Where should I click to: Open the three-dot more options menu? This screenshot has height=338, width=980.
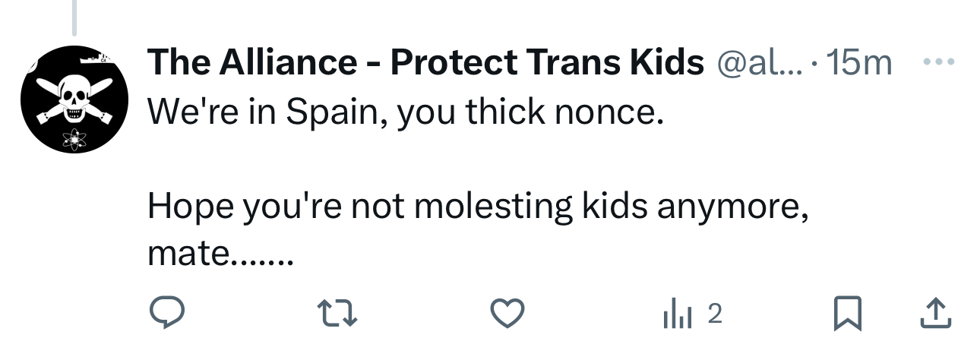(936, 62)
